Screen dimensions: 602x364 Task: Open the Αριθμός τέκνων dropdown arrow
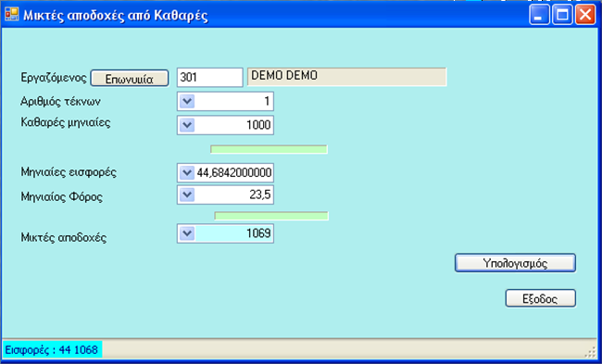[187, 101]
